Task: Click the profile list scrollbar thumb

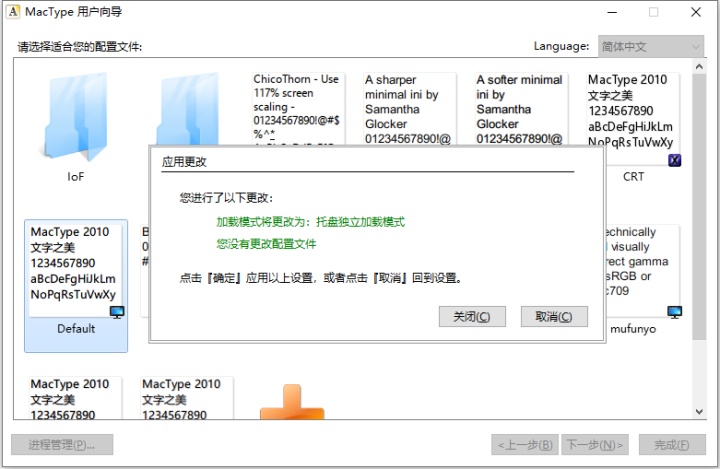Action: (x=699, y=207)
